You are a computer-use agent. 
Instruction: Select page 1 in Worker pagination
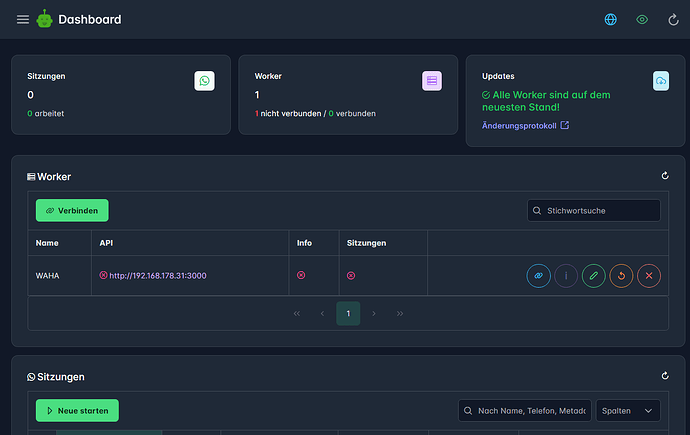tap(348, 314)
